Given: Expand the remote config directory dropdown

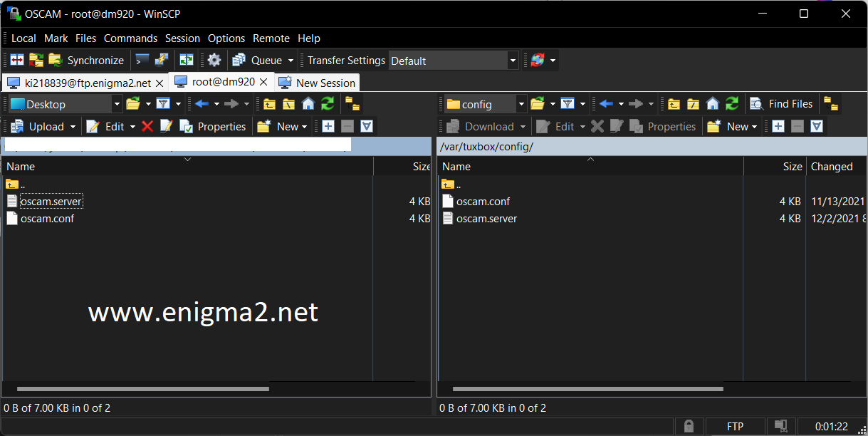Looking at the screenshot, I should [x=521, y=104].
